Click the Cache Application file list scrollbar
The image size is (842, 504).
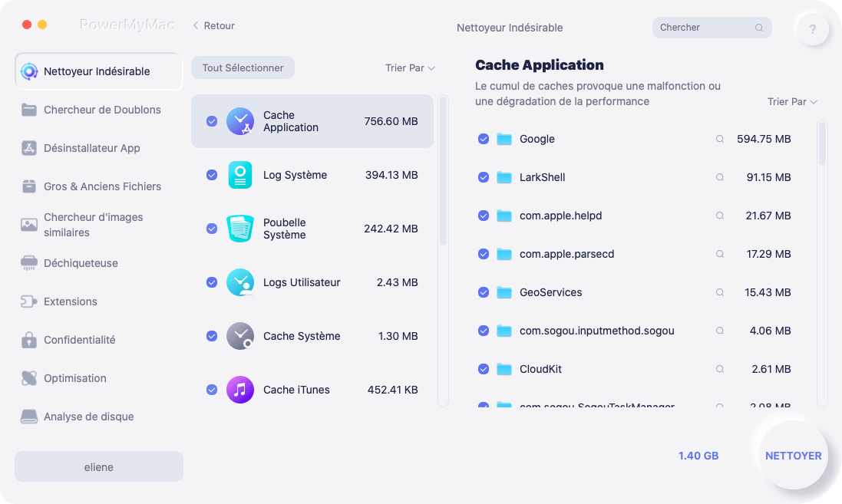[822, 144]
